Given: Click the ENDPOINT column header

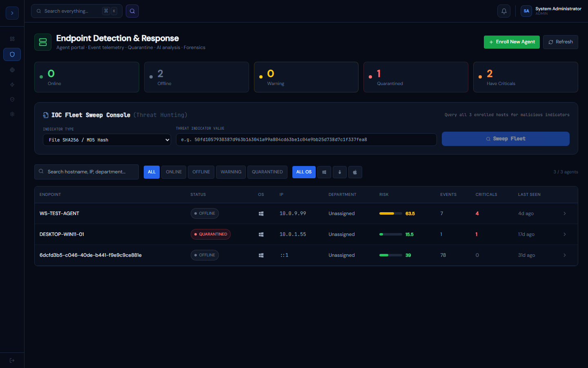Looking at the screenshot, I should (x=50, y=195).
